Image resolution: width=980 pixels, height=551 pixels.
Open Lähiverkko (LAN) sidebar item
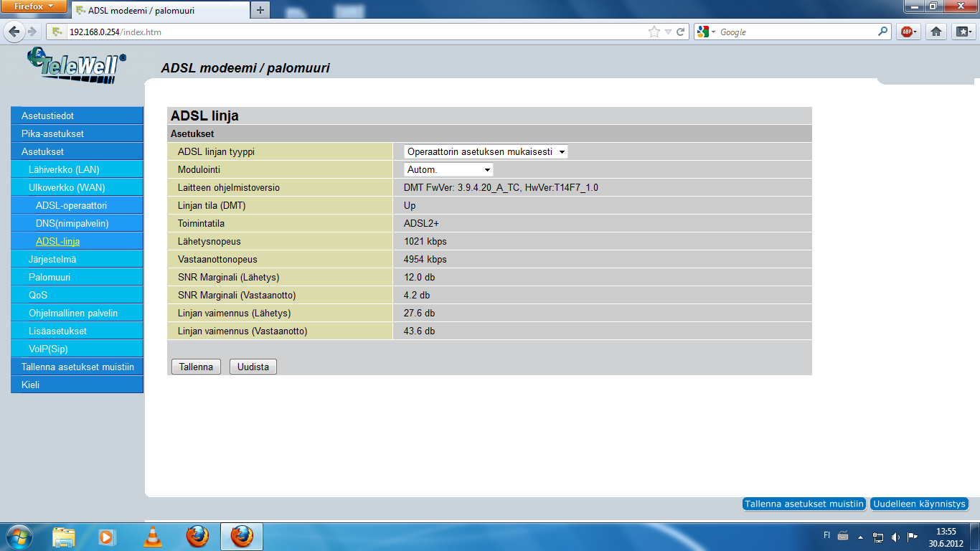[x=64, y=169]
